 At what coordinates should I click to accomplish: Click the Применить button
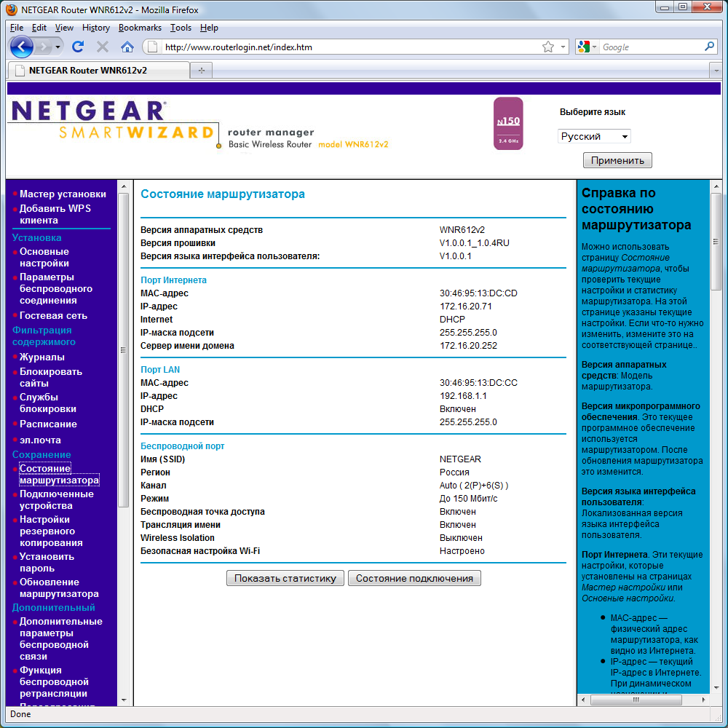pos(617,159)
